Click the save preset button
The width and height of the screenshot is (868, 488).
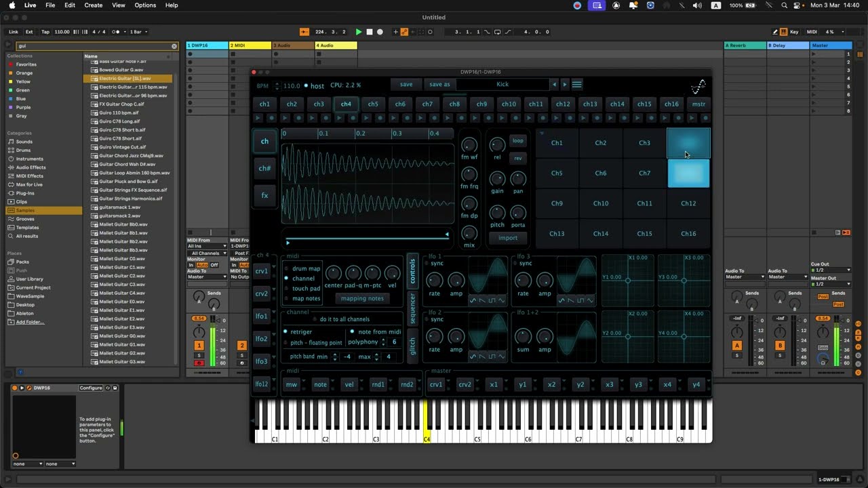point(406,85)
